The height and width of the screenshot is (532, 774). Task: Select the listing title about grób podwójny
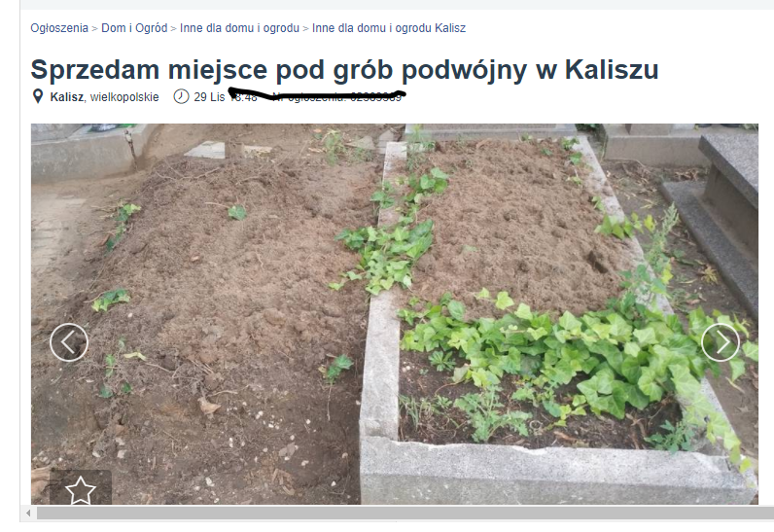point(344,70)
